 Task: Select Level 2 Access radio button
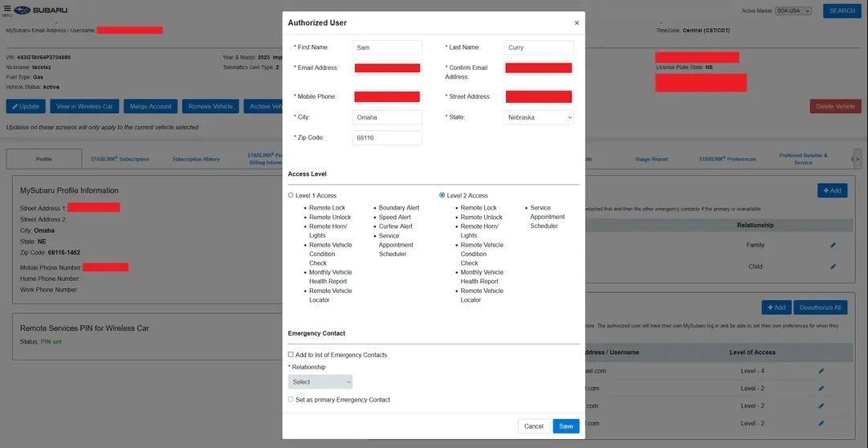[x=442, y=195]
